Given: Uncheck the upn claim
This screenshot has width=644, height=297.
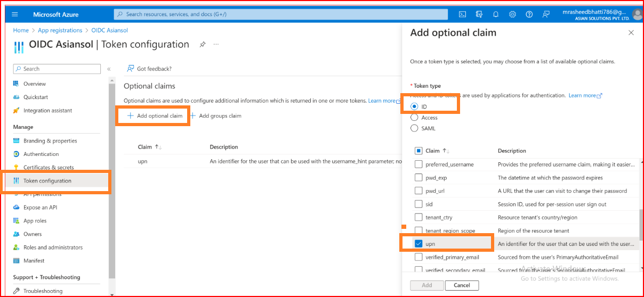Looking at the screenshot, I should (418, 244).
